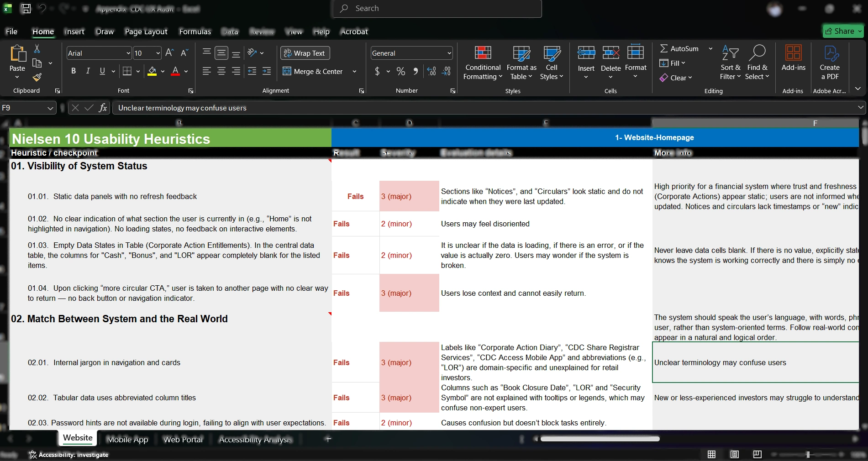
Task: Expand the AutoSum options arrow
Action: pyautogui.click(x=710, y=48)
